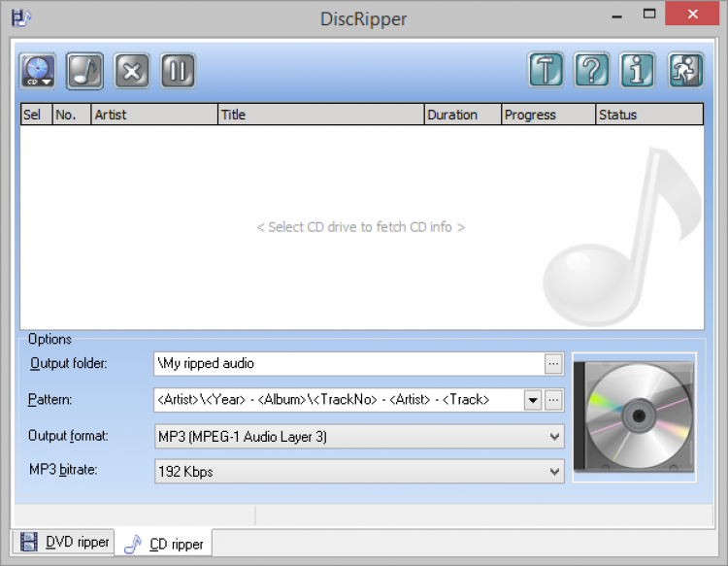Sort by the Title column header
Image resolution: width=728 pixels, height=566 pixels.
[321, 115]
